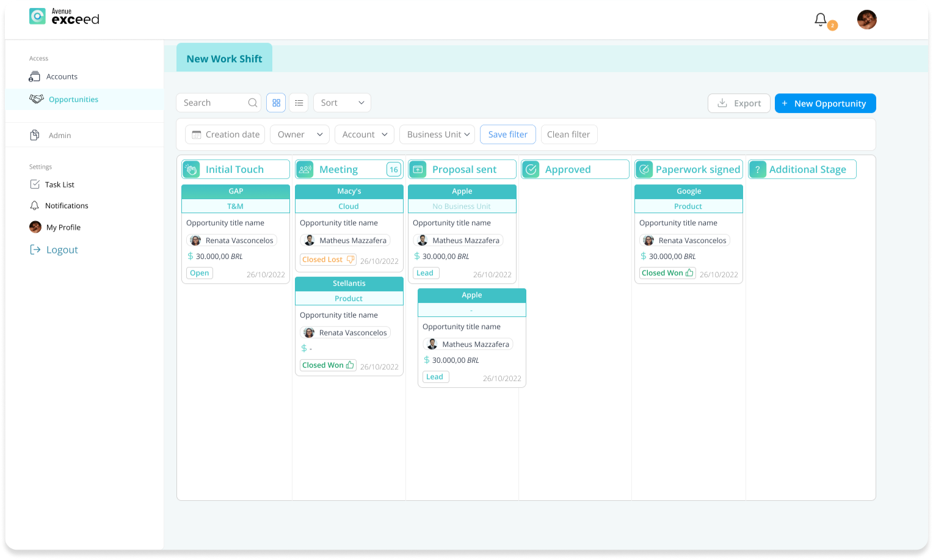
Task: Click the Open status on GAP card
Action: coord(200,273)
